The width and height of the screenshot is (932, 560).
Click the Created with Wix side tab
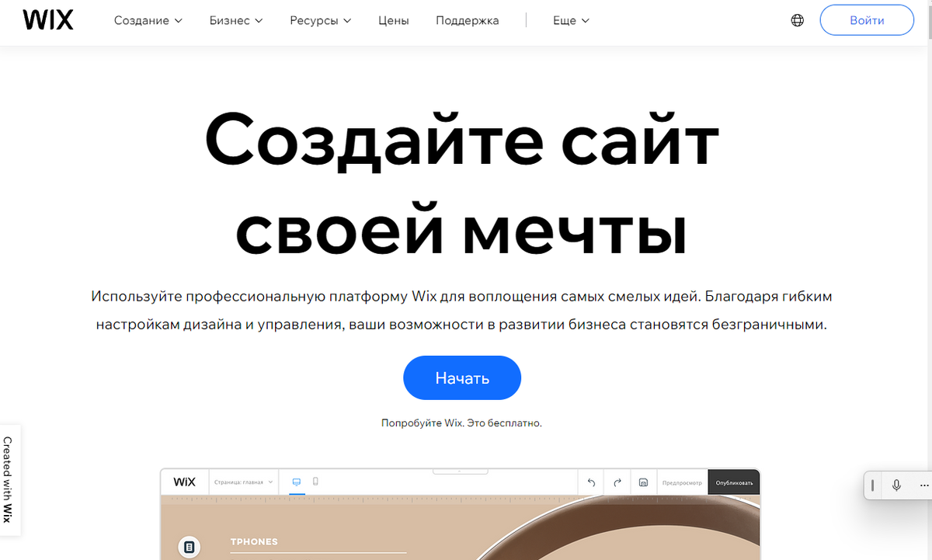(9, 479)
